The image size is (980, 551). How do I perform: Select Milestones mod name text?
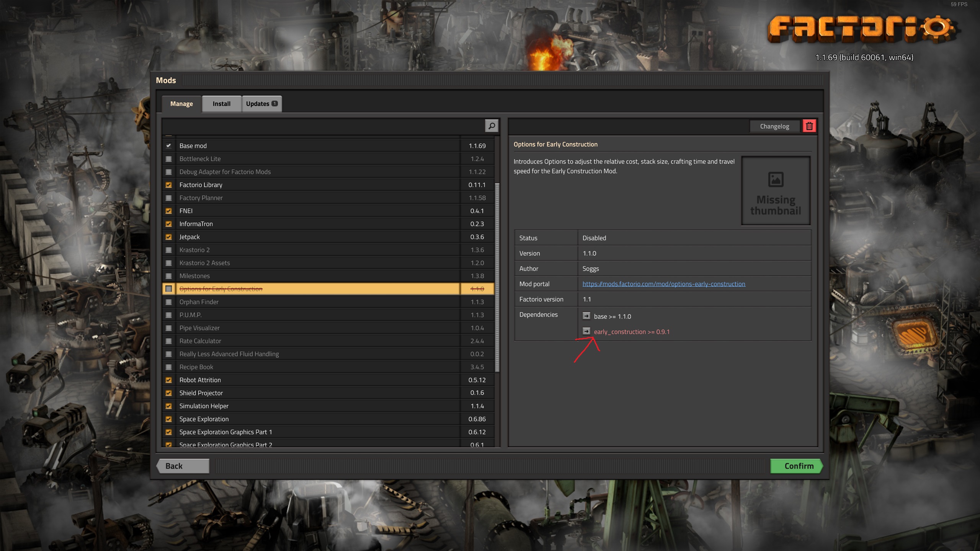click(194, 276)
